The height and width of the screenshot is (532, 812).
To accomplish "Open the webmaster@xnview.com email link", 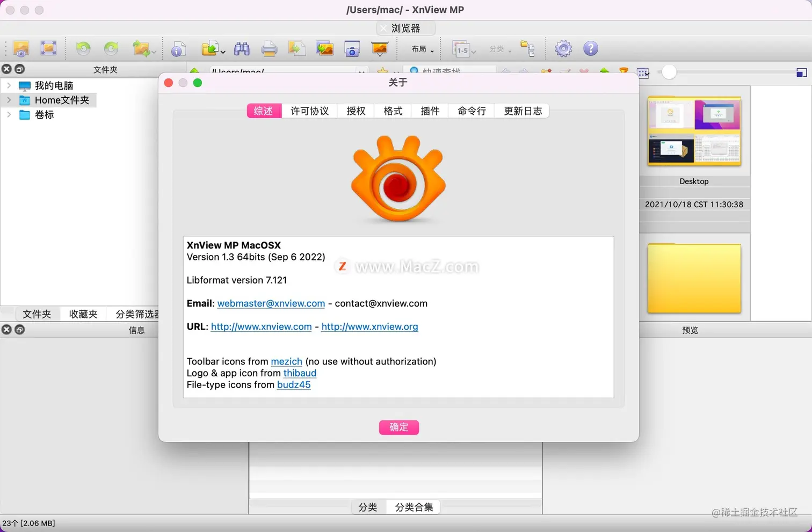I will click(271, 303).
